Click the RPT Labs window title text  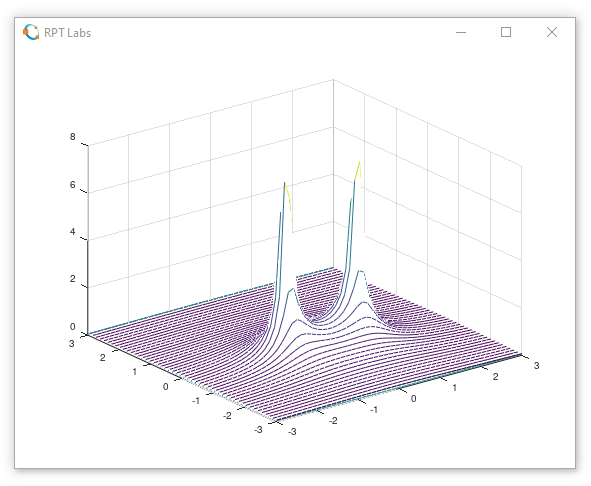click(67, 33)
